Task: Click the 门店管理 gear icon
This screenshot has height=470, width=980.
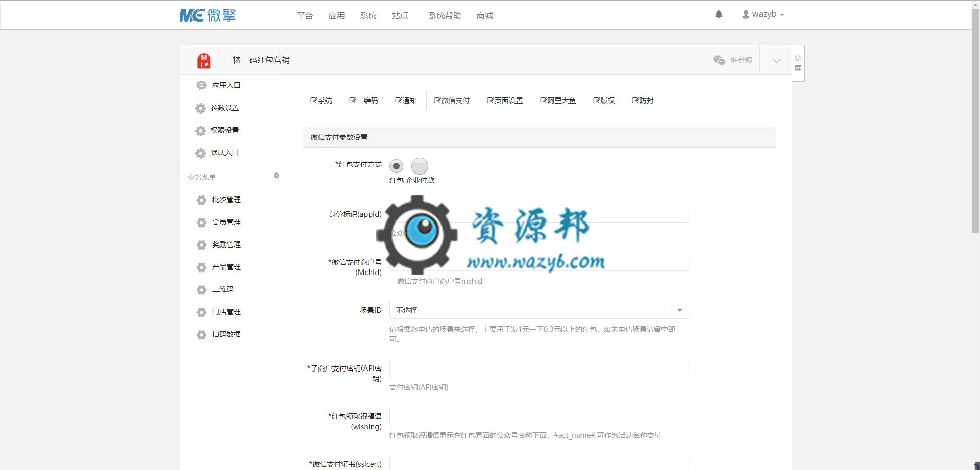Action: (x=202, y=312)
